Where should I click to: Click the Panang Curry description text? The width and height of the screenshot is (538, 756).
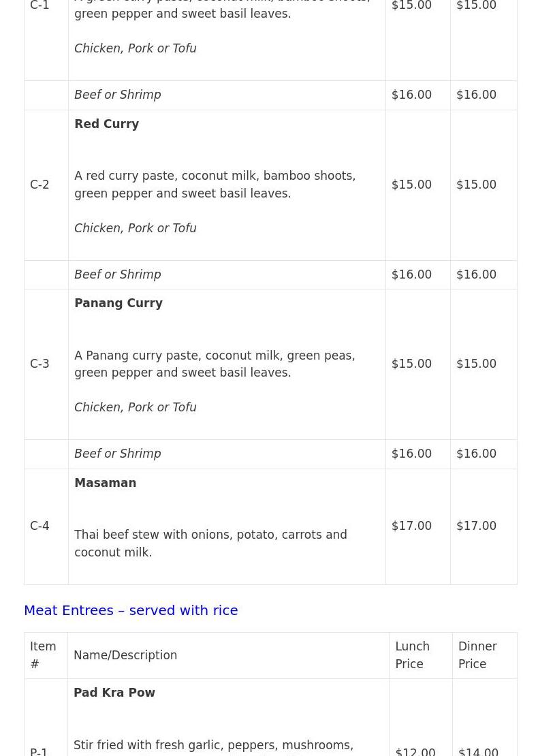(x=215, y=364)
